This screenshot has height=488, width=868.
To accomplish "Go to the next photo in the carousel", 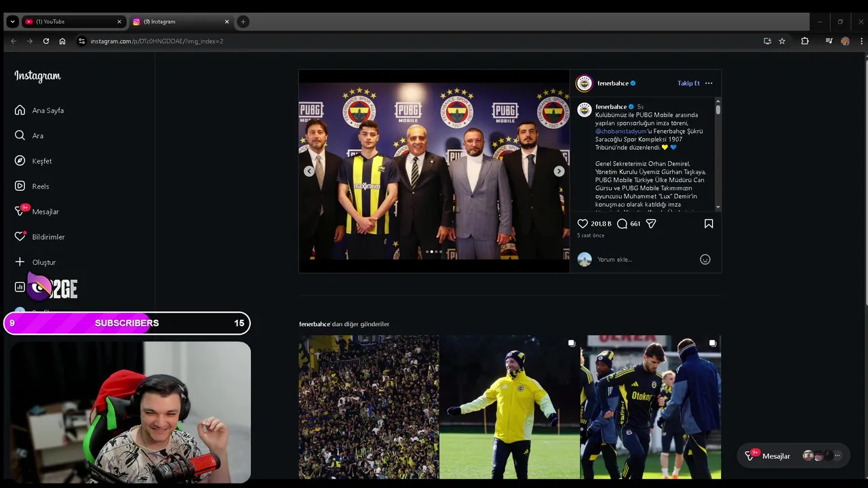I will tap(559, 171).
